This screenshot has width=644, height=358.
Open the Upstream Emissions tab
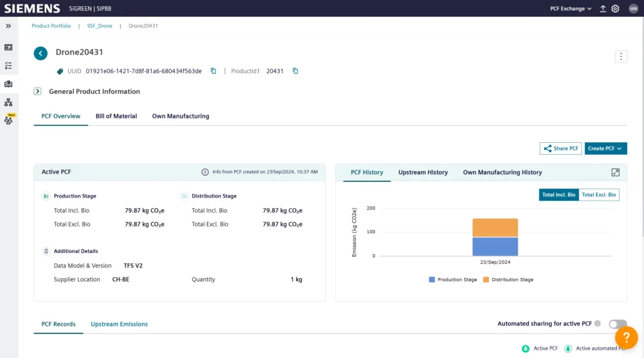pos(119,324)
